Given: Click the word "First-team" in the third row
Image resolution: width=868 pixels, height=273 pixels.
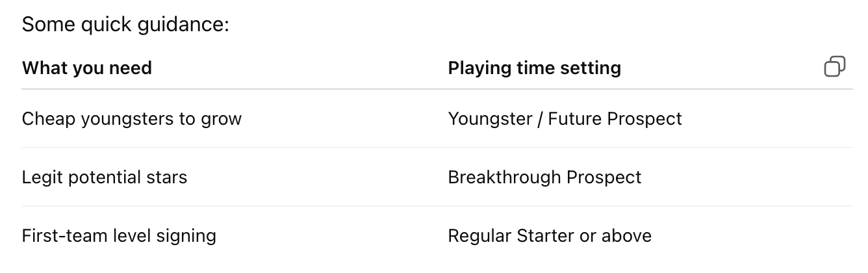Looking at the screenshot, I should 63,235.
